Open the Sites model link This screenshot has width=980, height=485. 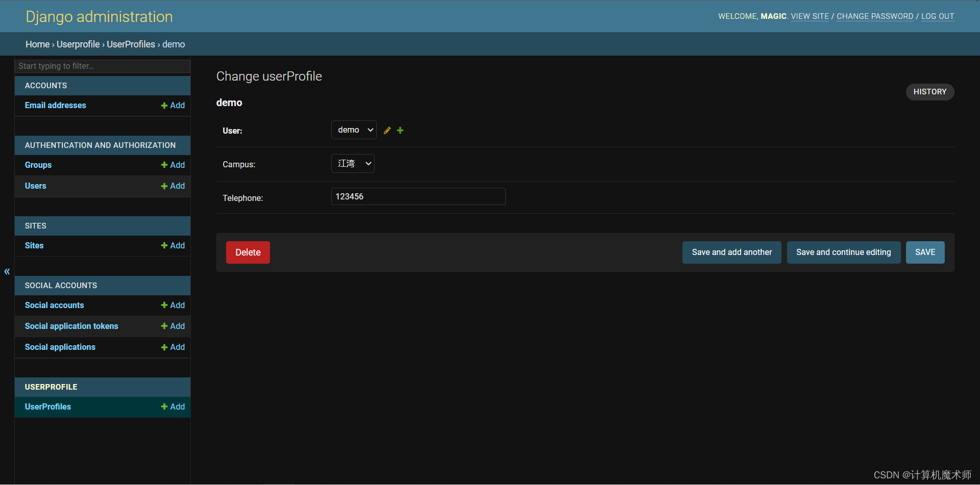(34, 246)
